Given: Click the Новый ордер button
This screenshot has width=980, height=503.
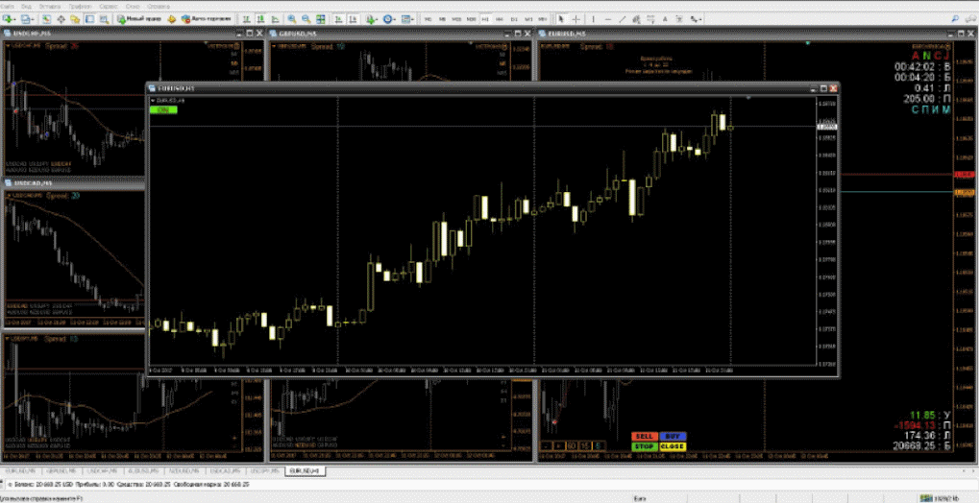Looking at the screenshot, I should click(139, 19).
